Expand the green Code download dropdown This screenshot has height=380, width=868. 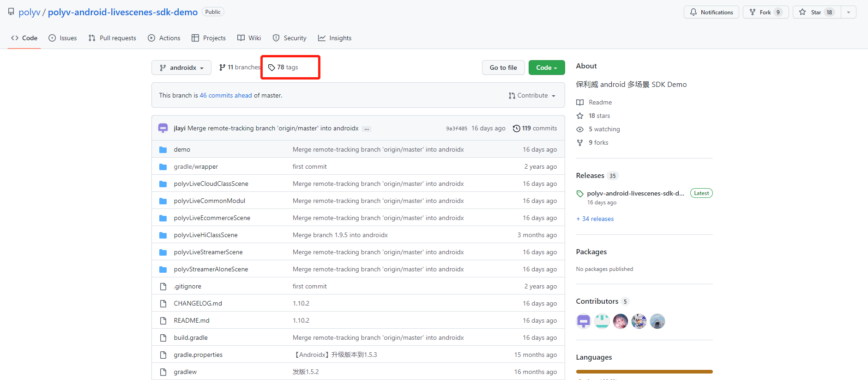(547, 67)
